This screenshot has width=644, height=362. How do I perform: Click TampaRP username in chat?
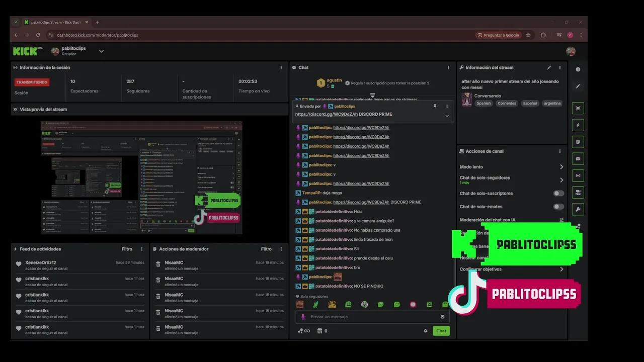(311, 193)
